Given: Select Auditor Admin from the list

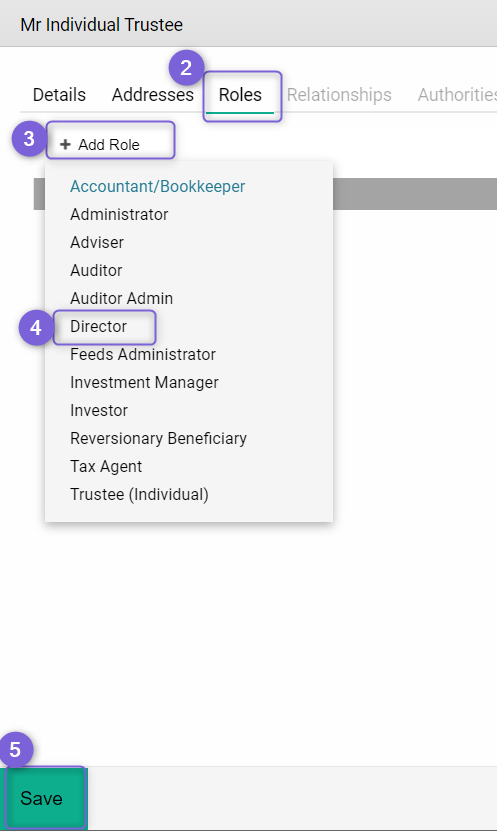Looking at the screenshot, I should [x=121, y=298].
